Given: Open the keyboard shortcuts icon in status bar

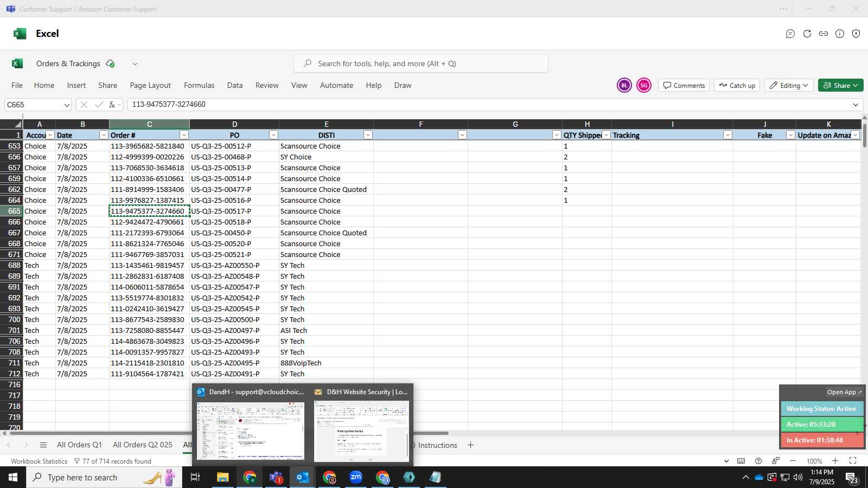Looking at the screenshot, I should 741,461.
